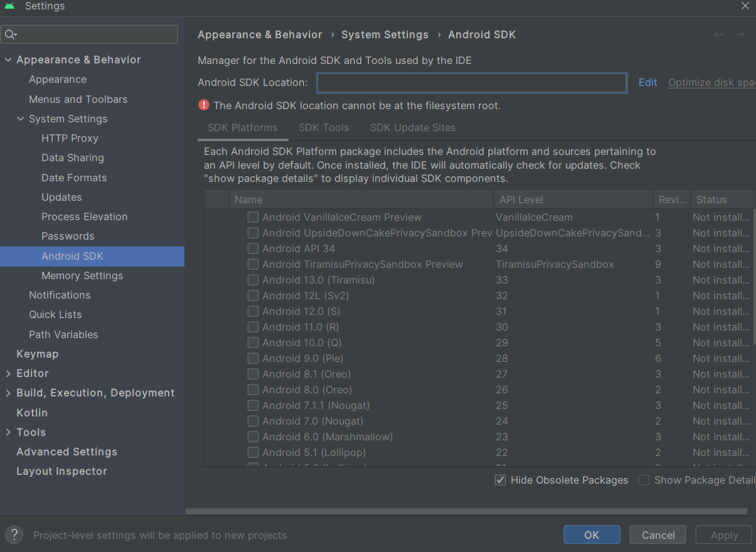Expand the Editor settings section
This screenshot has height=552, width=756.
(8, 373)
